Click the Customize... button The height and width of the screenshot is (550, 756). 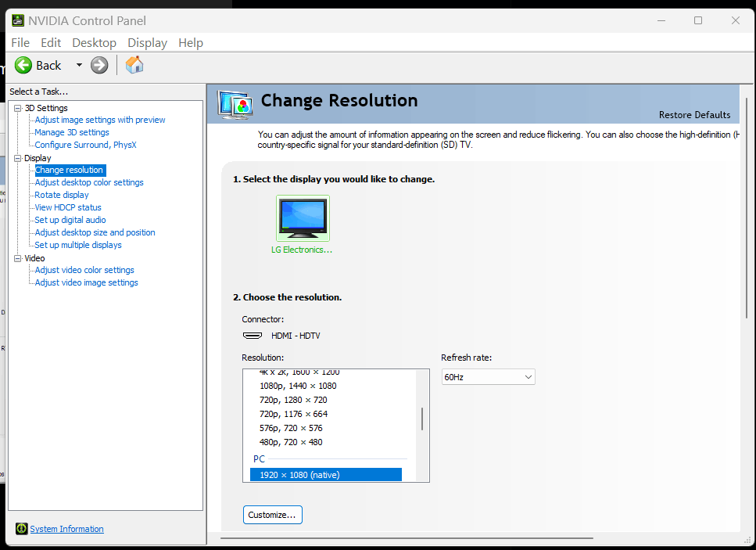(272, 515)
